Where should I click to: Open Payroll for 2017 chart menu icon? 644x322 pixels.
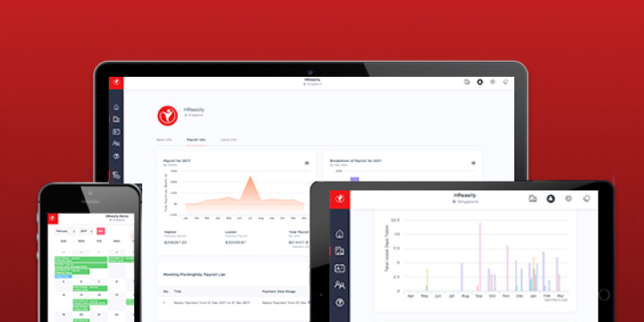[x=307, y=163]
